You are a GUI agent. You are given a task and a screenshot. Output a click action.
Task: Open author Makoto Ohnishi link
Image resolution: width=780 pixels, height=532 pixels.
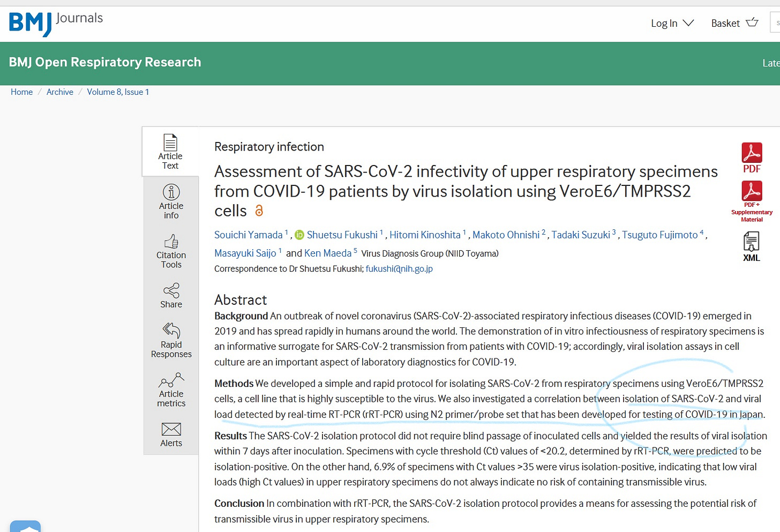[x=506, y=235]
